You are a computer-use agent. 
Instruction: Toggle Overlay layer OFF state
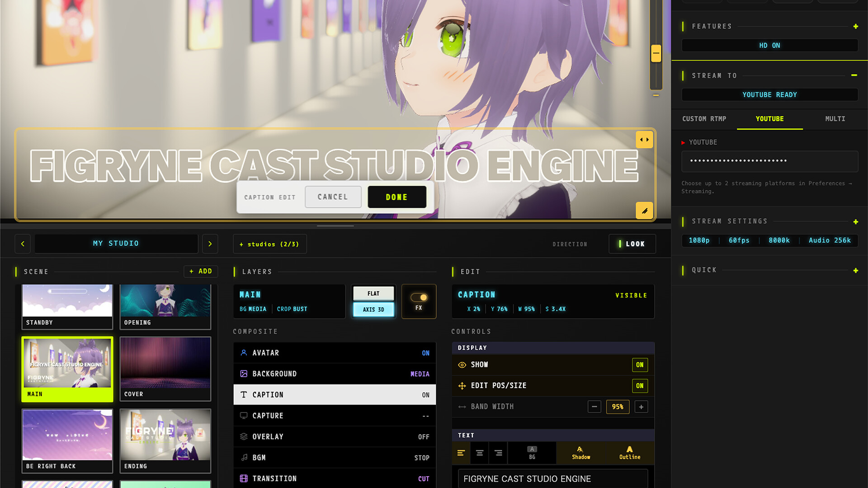coord(424,437)
